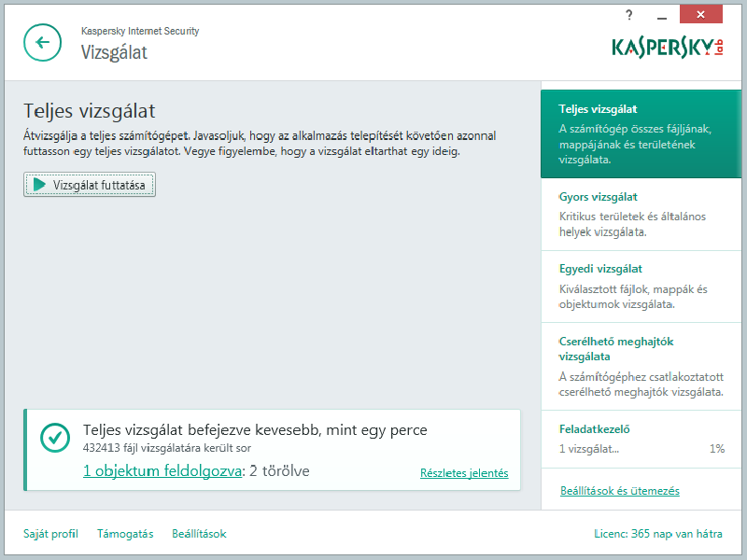The image size is (747, 560).
Task: Click the 2 törölve text
Action: (279, 471)
